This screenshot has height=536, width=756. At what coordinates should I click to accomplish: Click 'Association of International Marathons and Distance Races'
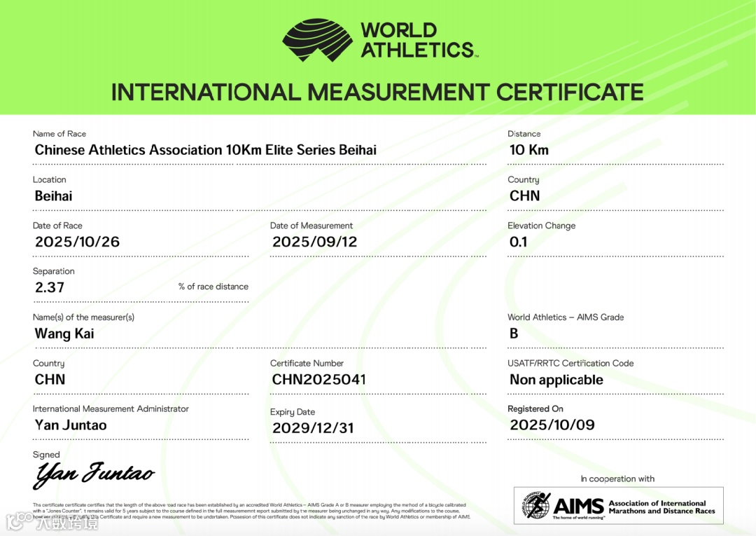tap(662, 507)
